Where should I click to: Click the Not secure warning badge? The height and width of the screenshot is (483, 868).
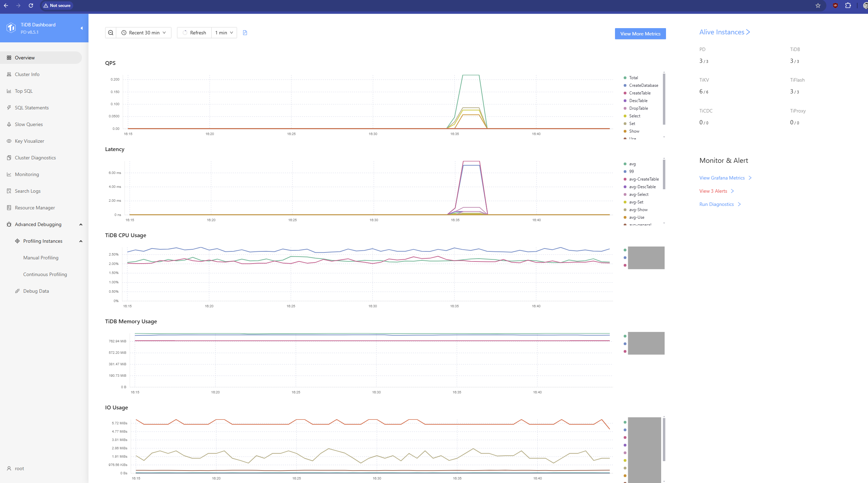57,6
